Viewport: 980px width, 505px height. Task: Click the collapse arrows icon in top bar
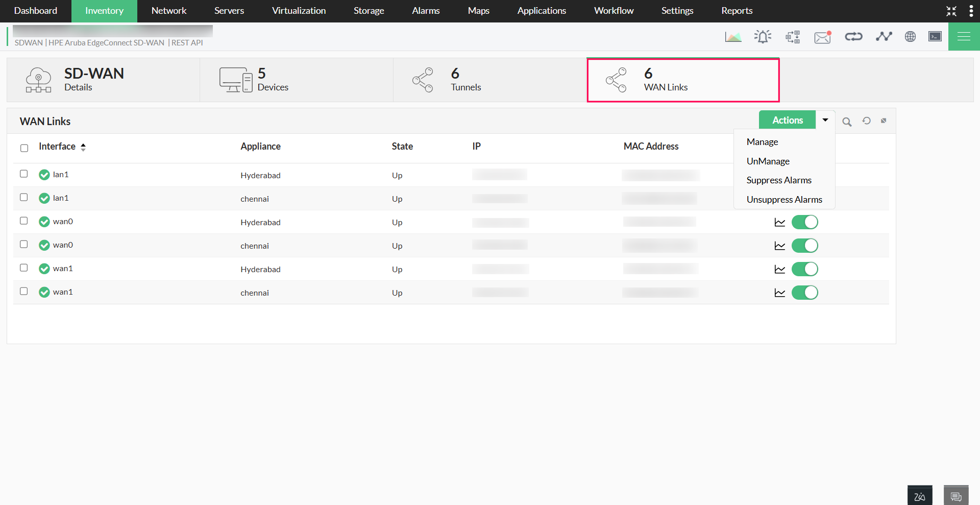tap(951, 11)
